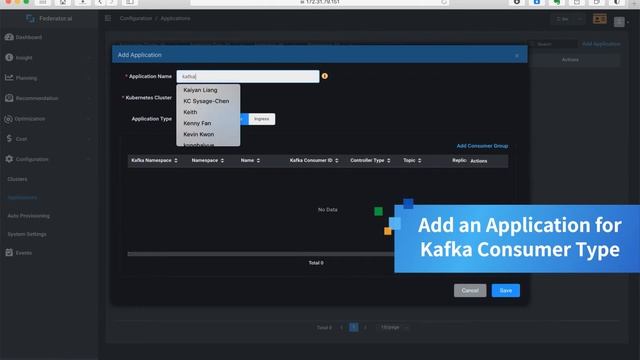Collapse the Configuration menu chevron
This screenshot has width=640, height=360.
[x=89, y=159]
